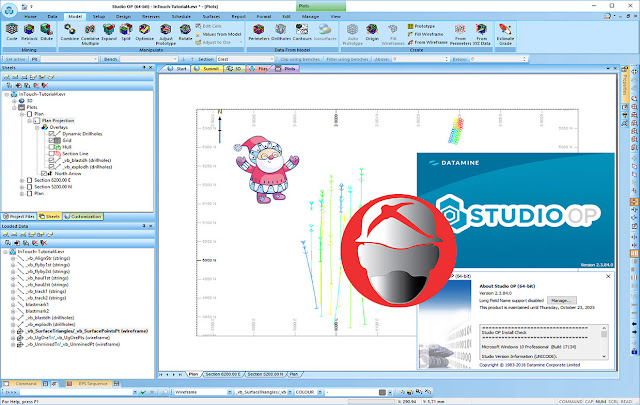640x405 pixels.
Task: Toggle the Dynamic Drillholes overlay checkbox
Action: (x=51, y=134)
